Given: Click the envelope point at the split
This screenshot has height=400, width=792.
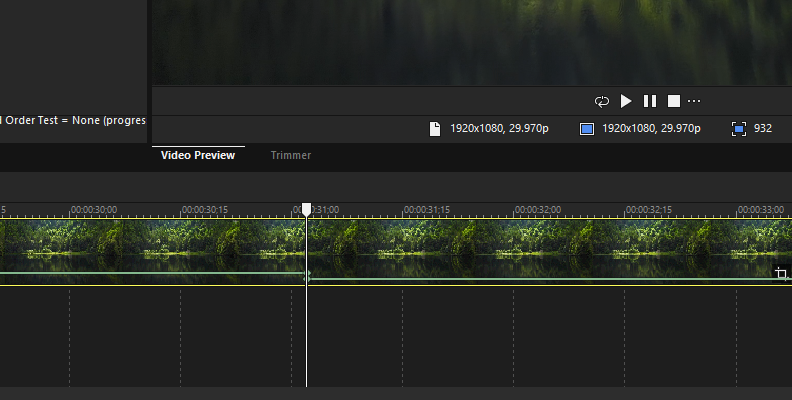Looking at the screenshot, I should pyautogui.click(x=307, y=276).
